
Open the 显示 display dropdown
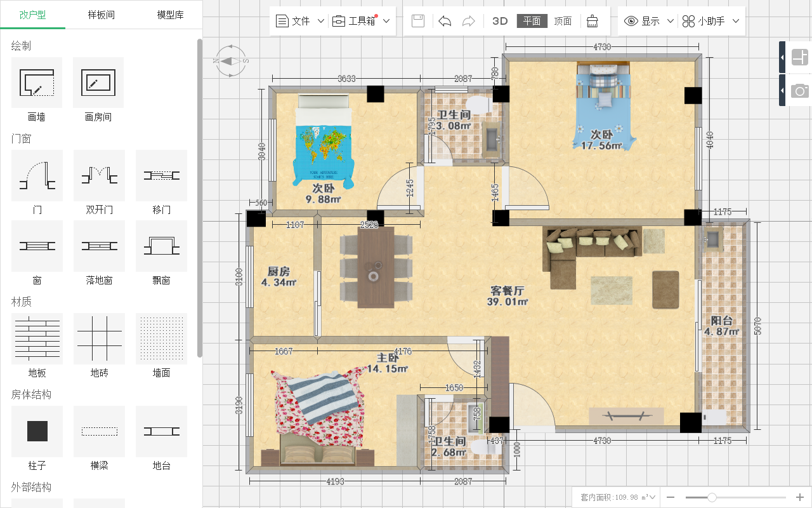(649, 21)
